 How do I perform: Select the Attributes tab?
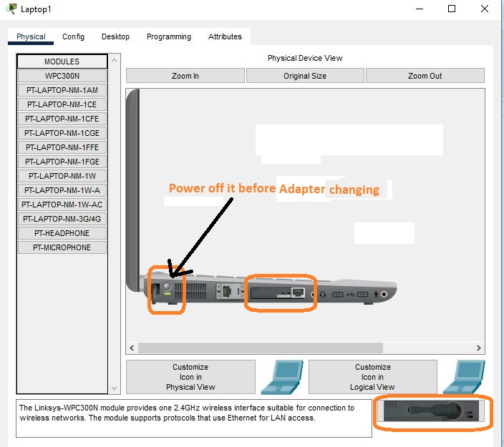[225, 36]
